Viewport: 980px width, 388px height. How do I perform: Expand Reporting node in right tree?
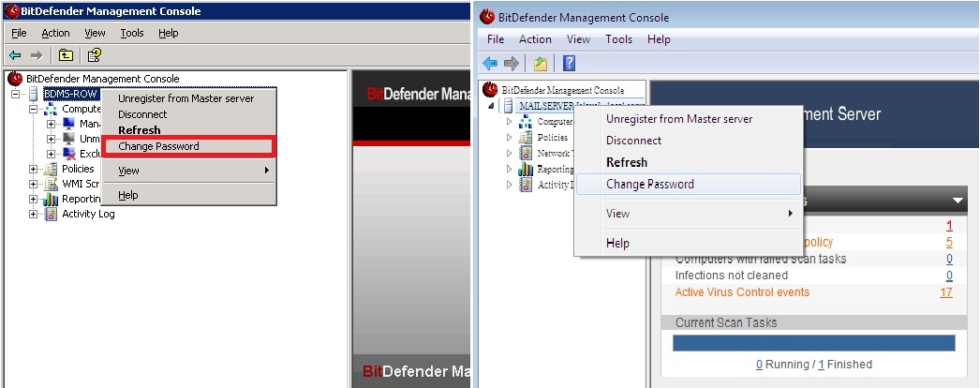tap(508, 169)
